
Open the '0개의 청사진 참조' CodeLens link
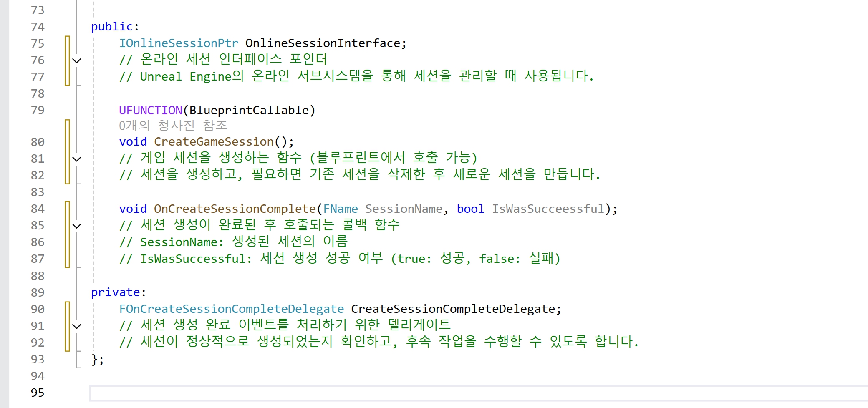pyautogui.click(x=173, y=126)
